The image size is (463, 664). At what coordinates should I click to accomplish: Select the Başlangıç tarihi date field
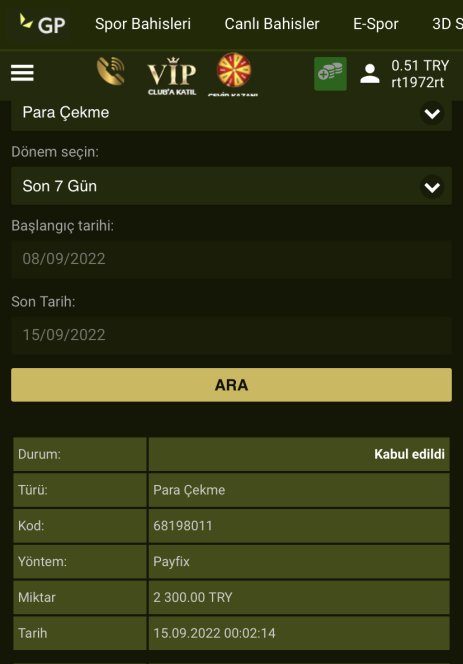tap(231, 259)
